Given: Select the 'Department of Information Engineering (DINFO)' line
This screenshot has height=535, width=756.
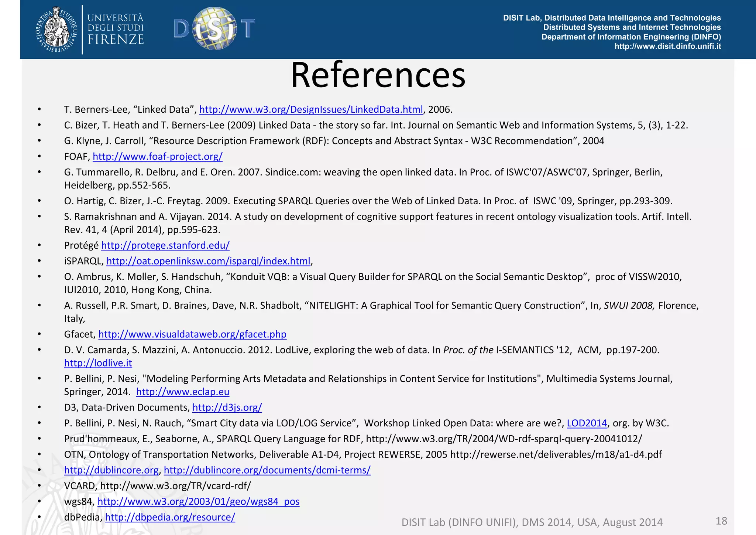Looking at the screenshot, I should 631,37.
